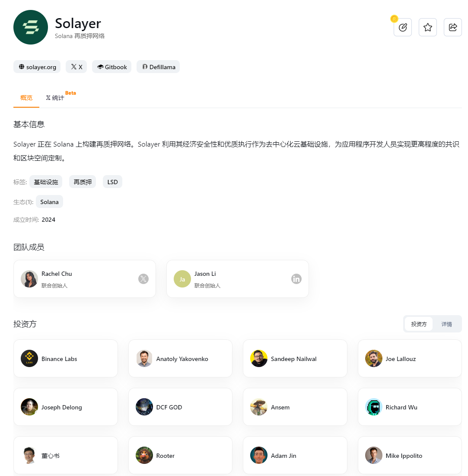Click the edit pencil icon button
The width and height of the screenshot is (468, 476).
click(x=402, y=27)
